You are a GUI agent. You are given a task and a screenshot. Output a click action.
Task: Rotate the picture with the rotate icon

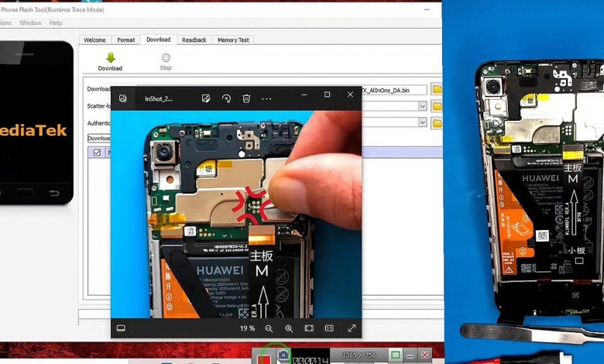226,98
